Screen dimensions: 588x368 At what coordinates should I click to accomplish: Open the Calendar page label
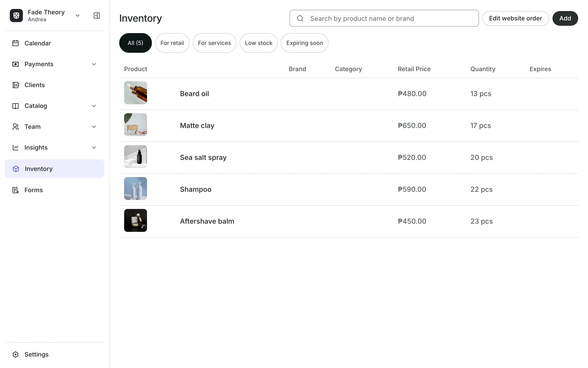(x=38, y=43)
